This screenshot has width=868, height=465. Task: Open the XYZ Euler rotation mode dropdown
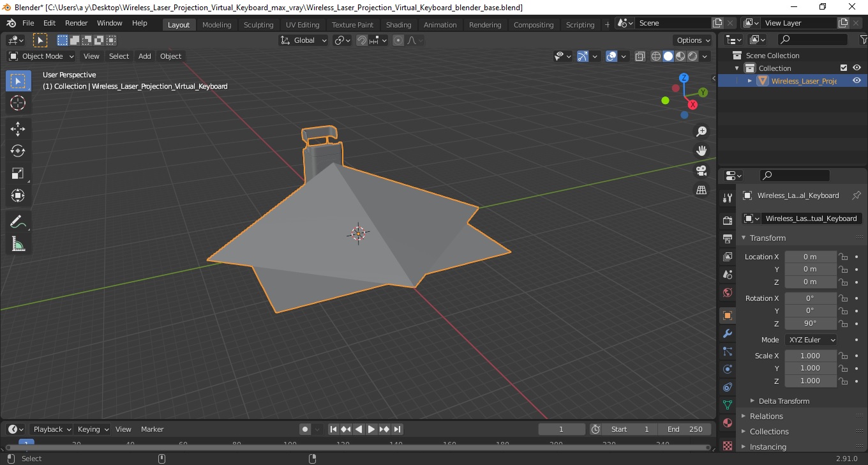[811, 340]
